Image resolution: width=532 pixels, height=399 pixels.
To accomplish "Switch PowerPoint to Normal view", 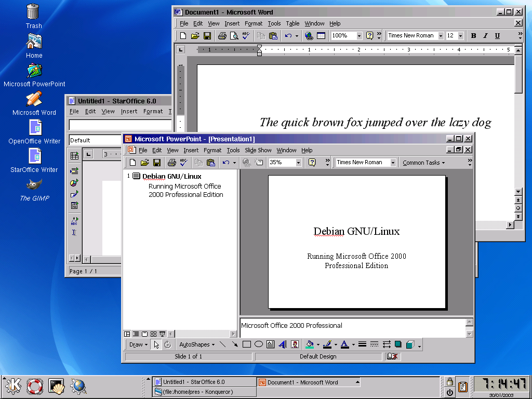I will click(x=127, y=334).
